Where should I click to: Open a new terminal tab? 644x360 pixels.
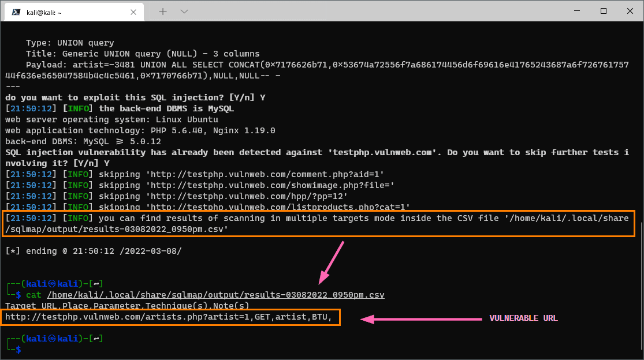(x=163, y=12)
